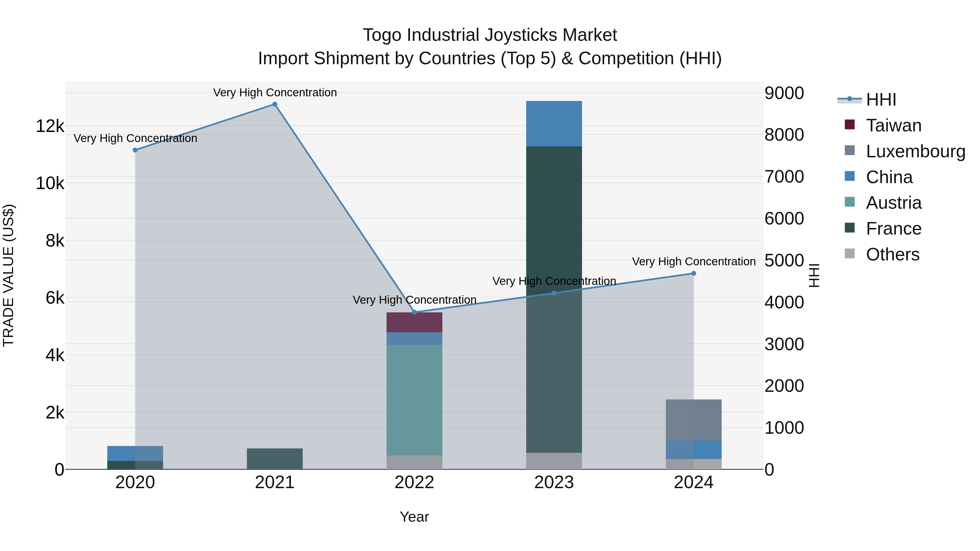
Task: Click the Luxembourg segment of the 2024 bar
Action: (x=694, y=420)
